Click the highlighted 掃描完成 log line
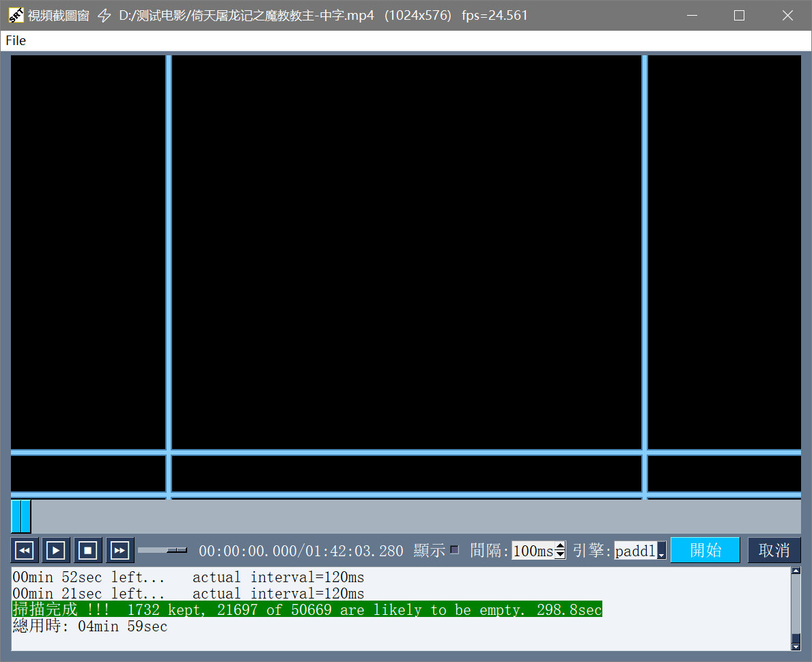Screen dimensions: 812x662 click(x=307, y=609)
